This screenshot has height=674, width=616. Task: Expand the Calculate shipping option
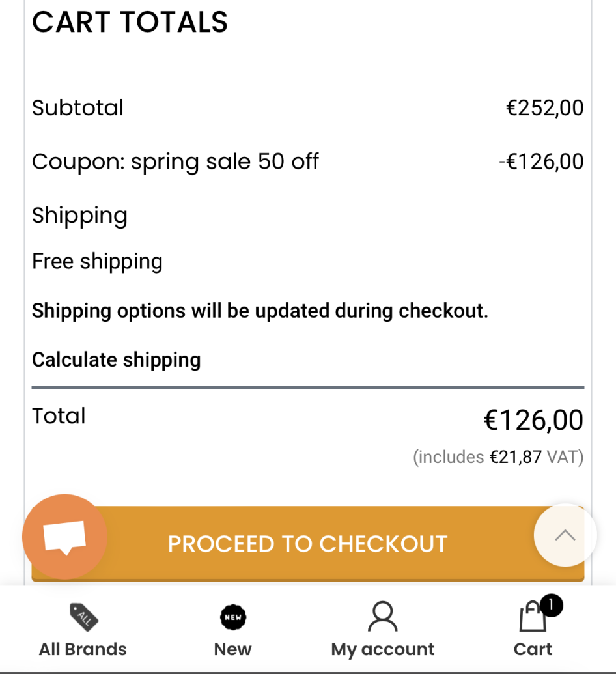(x=116, y=359)
